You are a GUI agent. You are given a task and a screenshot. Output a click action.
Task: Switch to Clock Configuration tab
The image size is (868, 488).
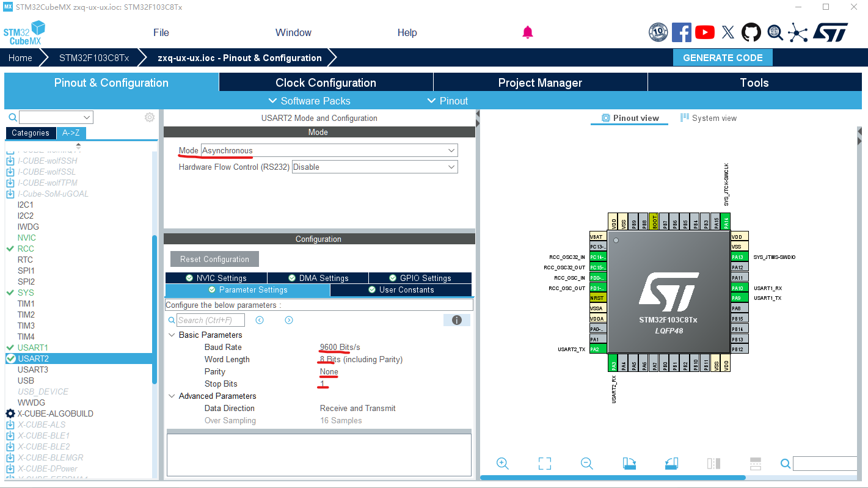(326, 82)
